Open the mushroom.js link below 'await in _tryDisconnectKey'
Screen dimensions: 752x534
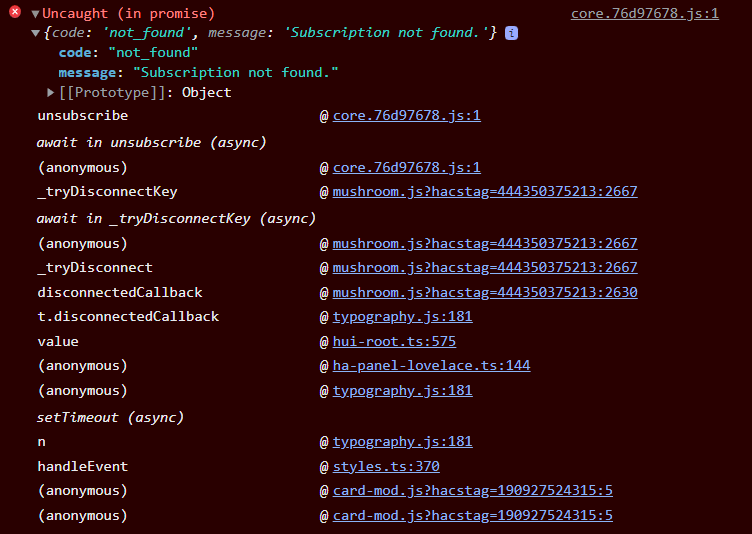click(485, 243)
